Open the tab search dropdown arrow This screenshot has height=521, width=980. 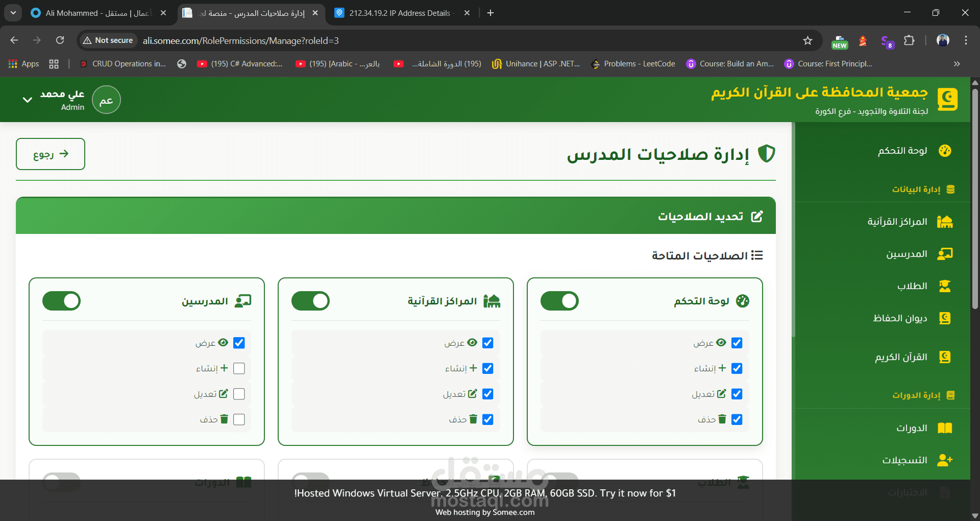tap(13, 13)
